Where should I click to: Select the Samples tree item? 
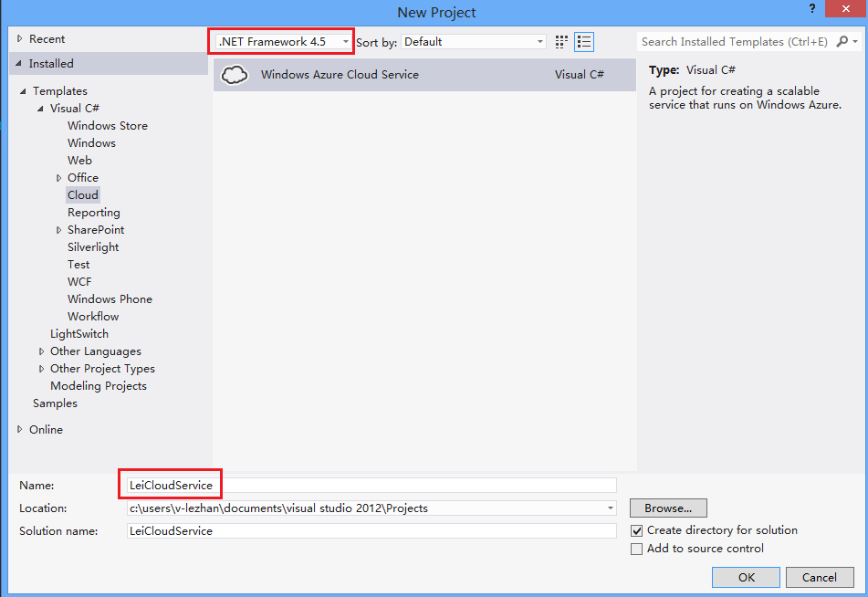55,403
